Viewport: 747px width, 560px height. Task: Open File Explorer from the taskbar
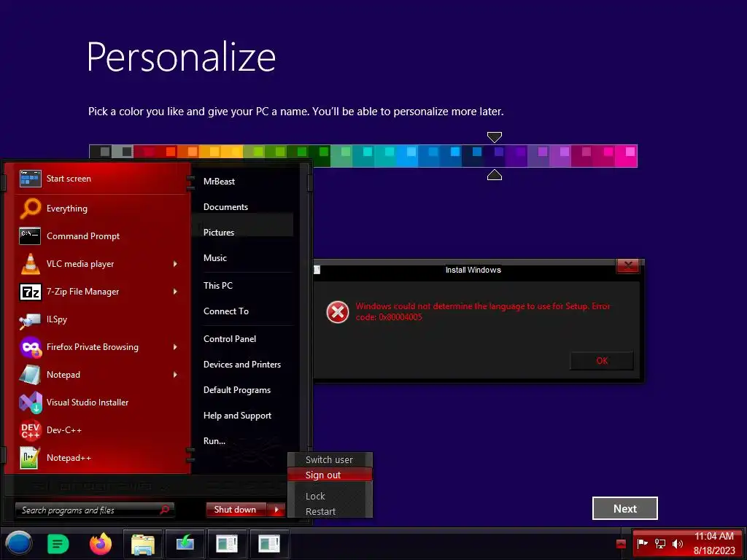point(143,544)
